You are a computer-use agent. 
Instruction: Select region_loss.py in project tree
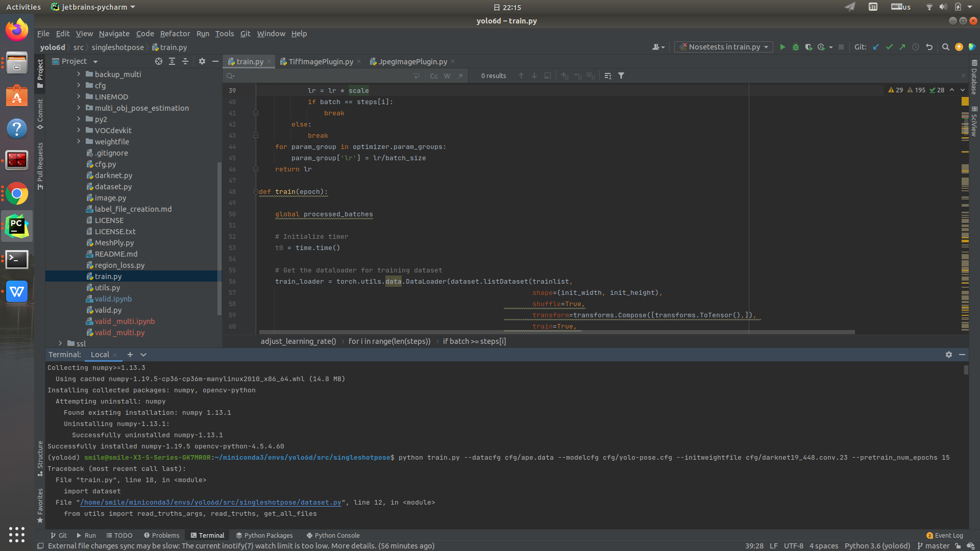119,265
